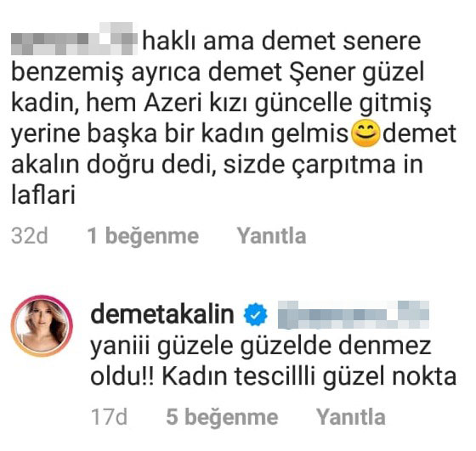Image resolution: width=476 pixels, height=451 pixels.
Task: Click the word 'laflari' ending the first comment
Action: 42,194
